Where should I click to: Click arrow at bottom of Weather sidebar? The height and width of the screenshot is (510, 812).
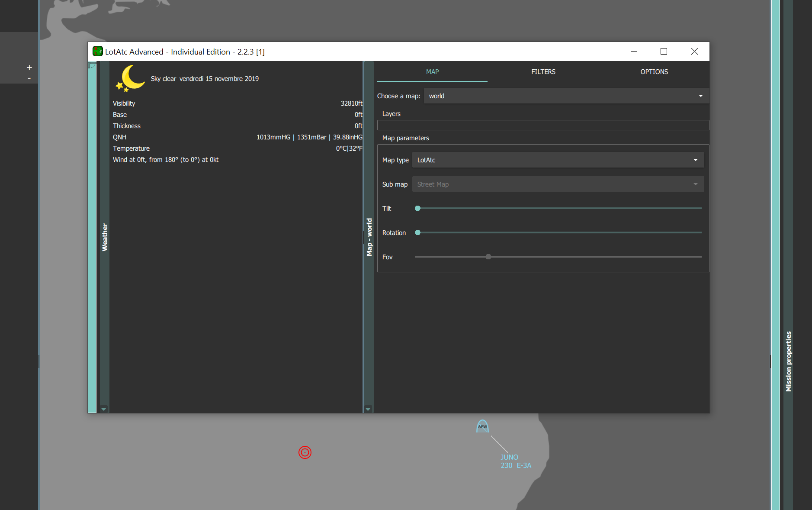click(103, 409)
